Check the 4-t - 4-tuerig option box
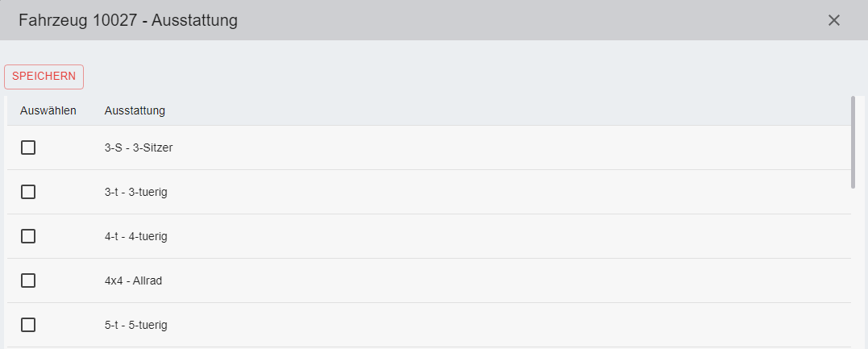 pyautogui.click(x=28, y=236)
